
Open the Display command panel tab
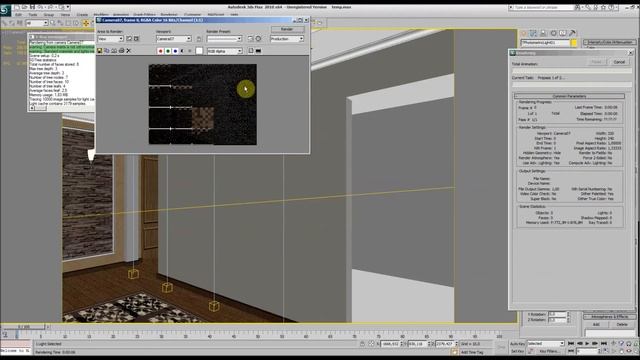point(563,33)
